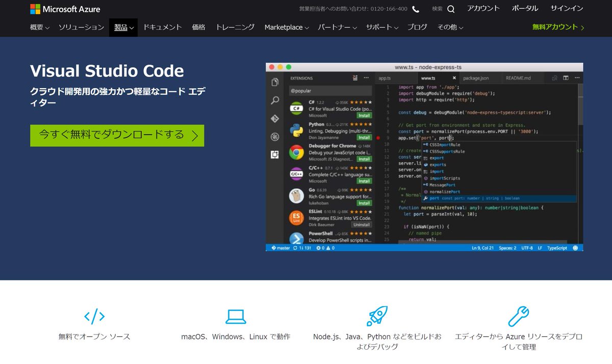Click the errors and warnings indicator in status bar
This screenshot has height=364, width=612.
tap(325, 248)
